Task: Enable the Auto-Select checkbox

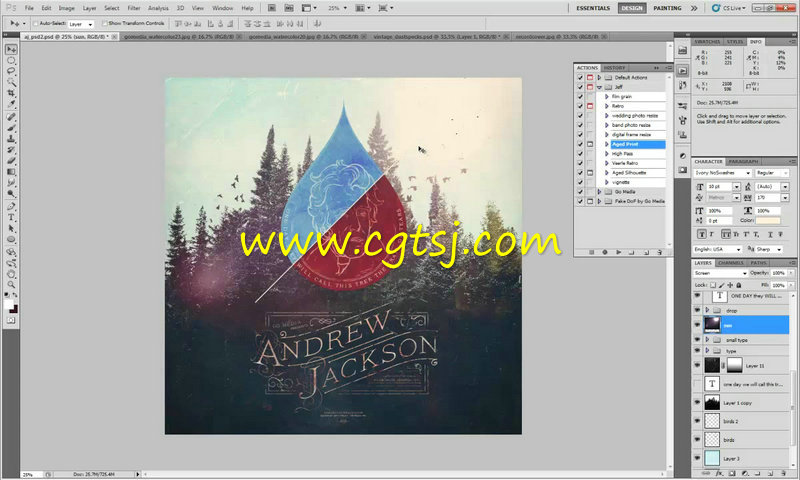Action: tap(35, 23)
